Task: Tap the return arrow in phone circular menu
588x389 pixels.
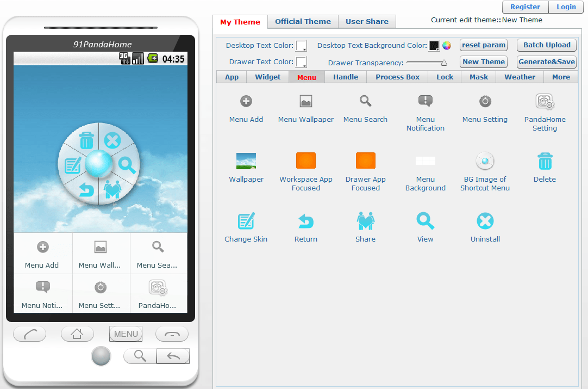Action: coord(86,189)
